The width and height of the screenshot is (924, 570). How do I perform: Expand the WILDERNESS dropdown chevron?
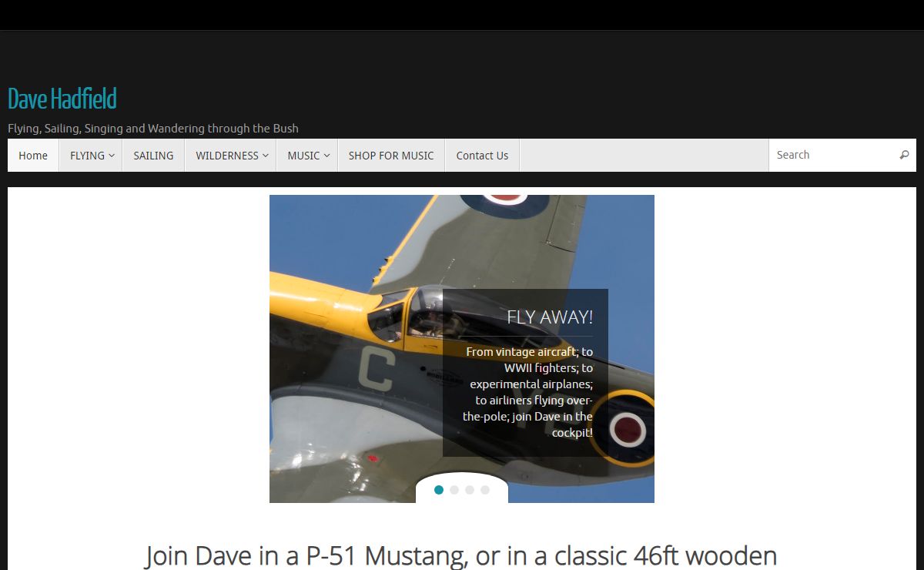266,156
